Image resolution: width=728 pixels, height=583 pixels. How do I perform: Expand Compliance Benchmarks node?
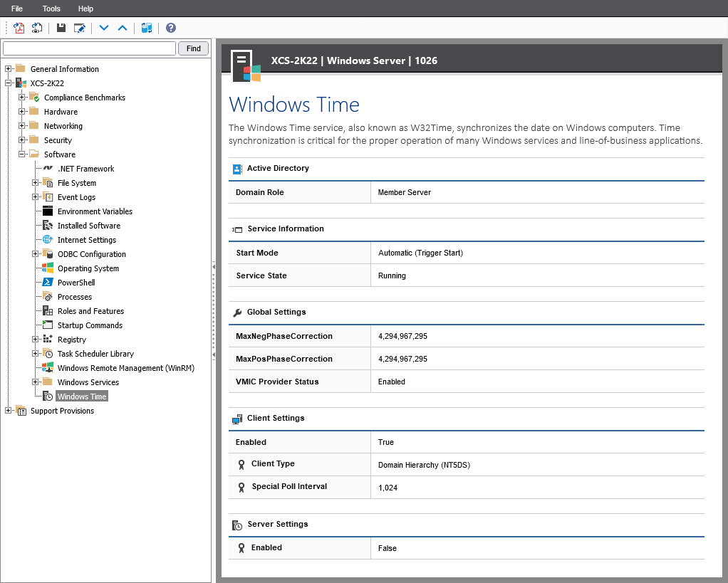point(21,98)
